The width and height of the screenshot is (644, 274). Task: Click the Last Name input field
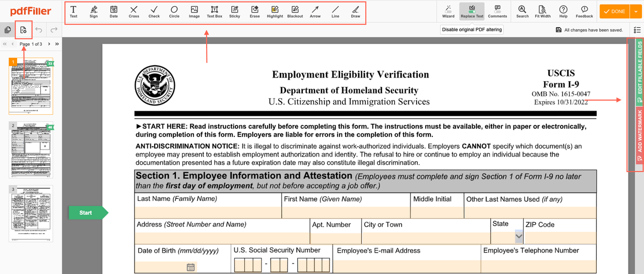click(208, 212)
